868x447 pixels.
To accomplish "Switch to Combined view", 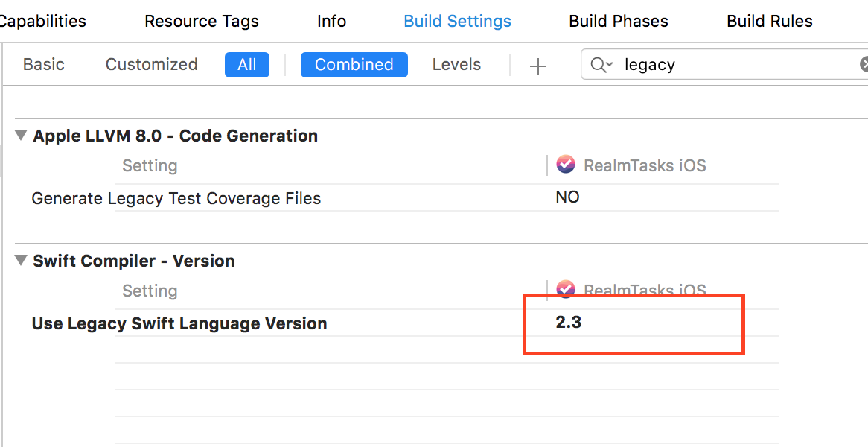I will pyautogui.click(x=354, y=65).
